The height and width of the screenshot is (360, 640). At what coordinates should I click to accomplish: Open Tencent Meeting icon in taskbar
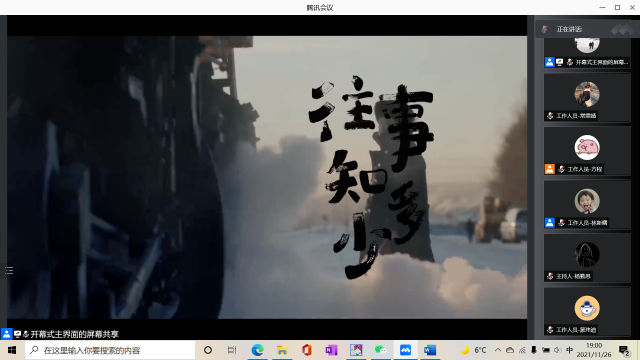tap(405, 350)
